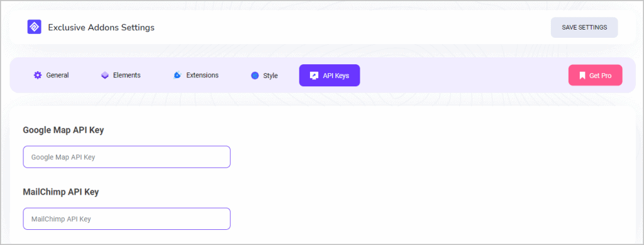The width and height of the screenshot is (644, 245).
Task: Click the gear icon on General tab
Action: pos(38,75)
